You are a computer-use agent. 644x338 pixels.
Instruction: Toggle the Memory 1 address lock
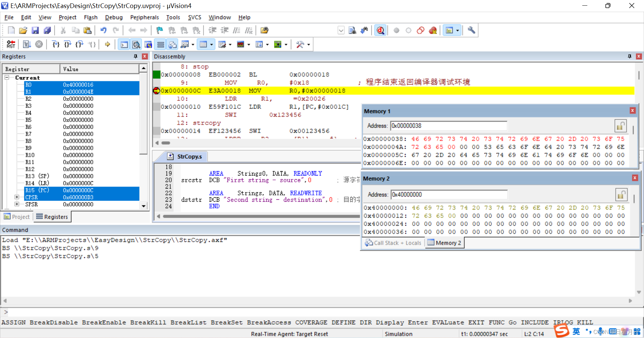point(621,126)
